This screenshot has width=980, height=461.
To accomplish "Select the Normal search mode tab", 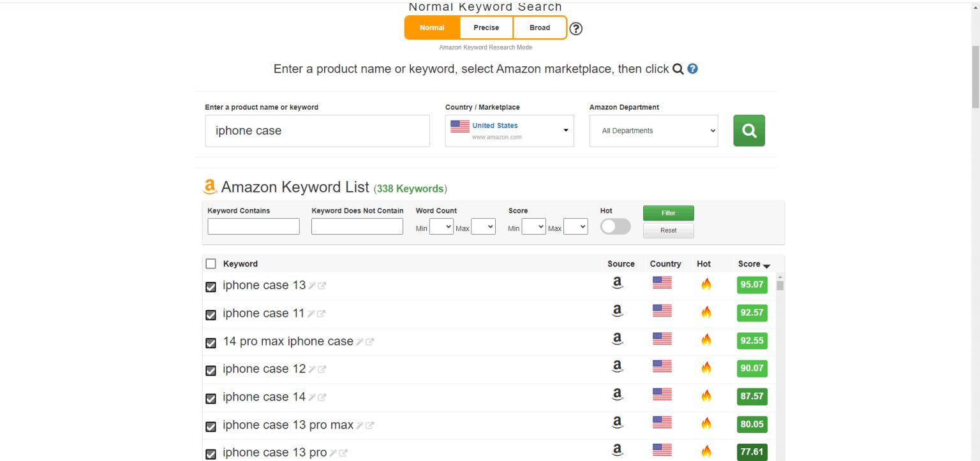I will (x=432, y=28).
